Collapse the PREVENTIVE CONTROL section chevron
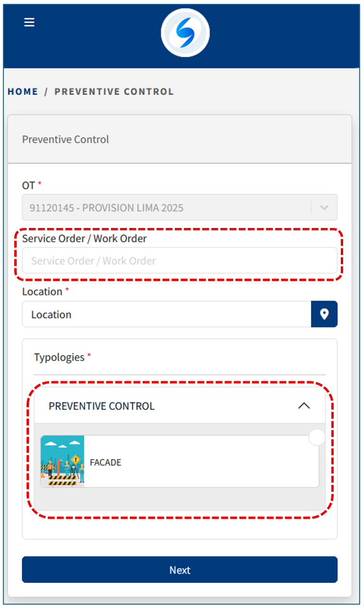 point(304,406)
